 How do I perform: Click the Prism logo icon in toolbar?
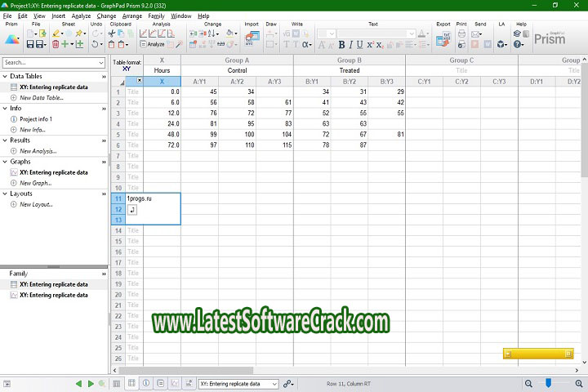[11, 38]
